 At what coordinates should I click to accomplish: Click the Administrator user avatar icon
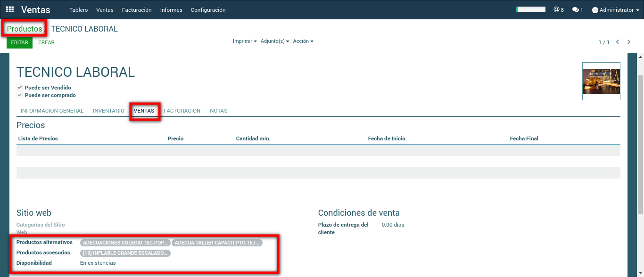pyautogui.click(x=595, y=10)
